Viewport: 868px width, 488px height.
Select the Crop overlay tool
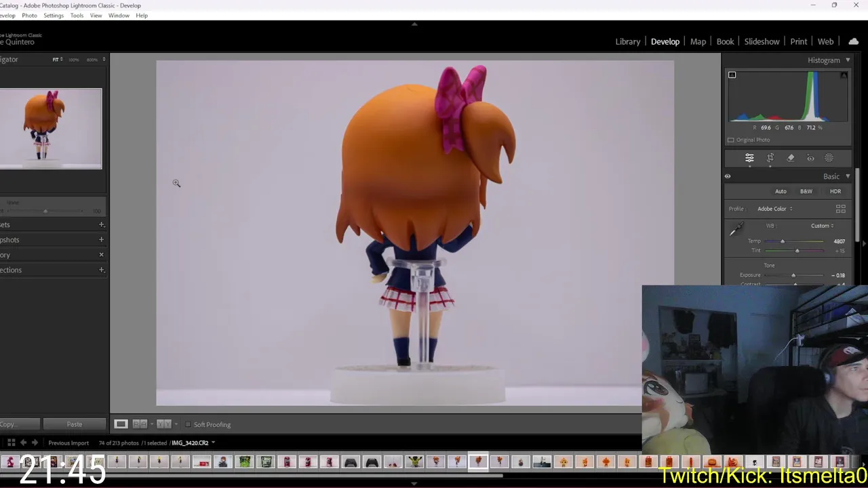click(770, 158)
